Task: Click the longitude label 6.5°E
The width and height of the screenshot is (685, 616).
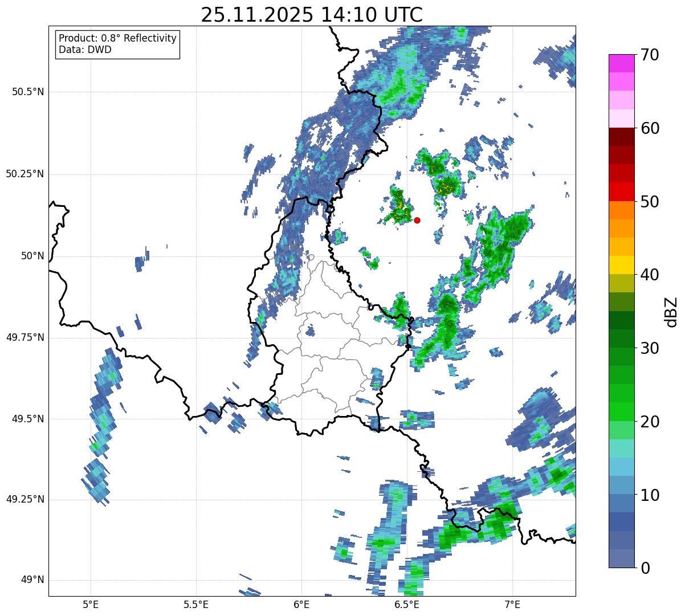Action: [407, 604]
